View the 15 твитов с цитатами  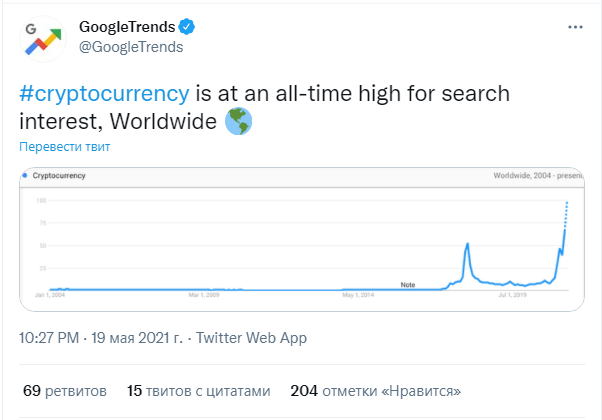[x=199, y=391]
